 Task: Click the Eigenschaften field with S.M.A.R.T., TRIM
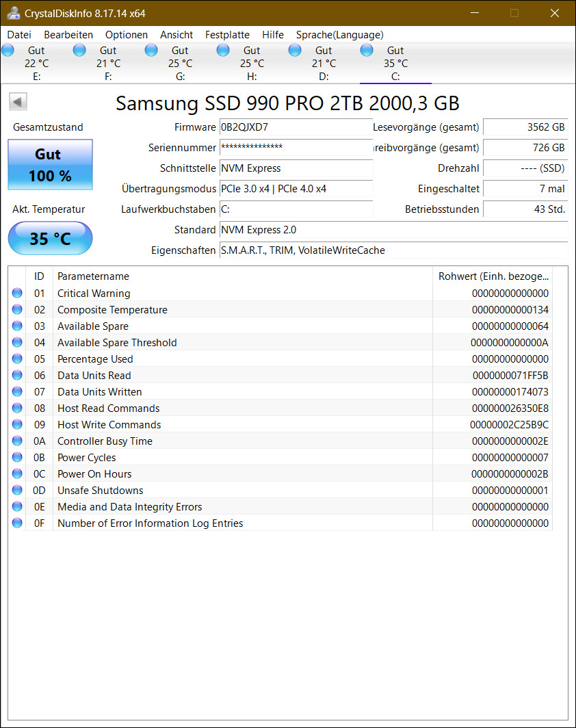click(393, 250)
